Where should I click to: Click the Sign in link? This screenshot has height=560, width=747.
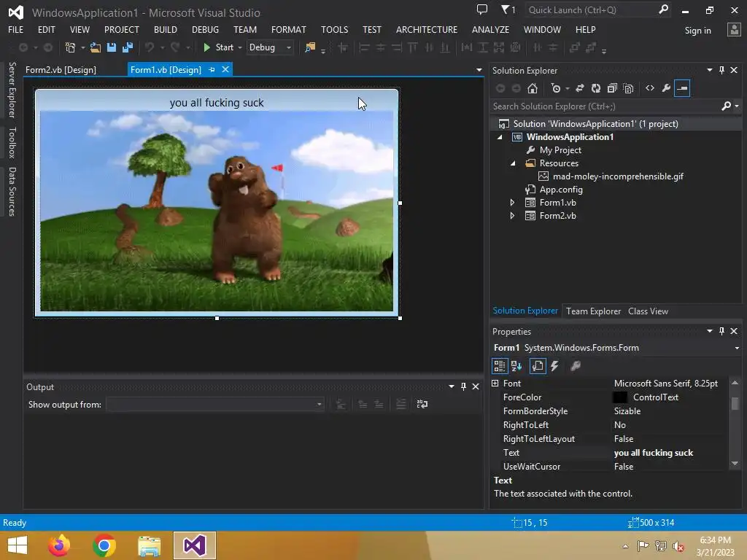697,31
